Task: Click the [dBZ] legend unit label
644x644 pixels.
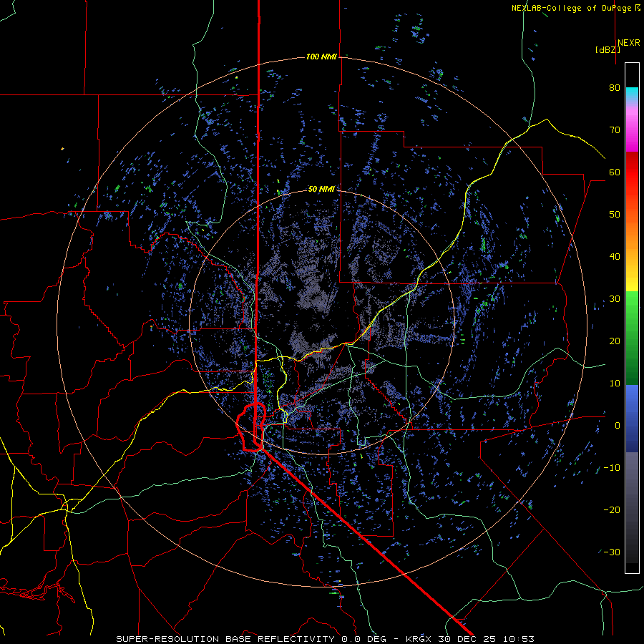Action: pyautogui.click(x=608, y=50)
